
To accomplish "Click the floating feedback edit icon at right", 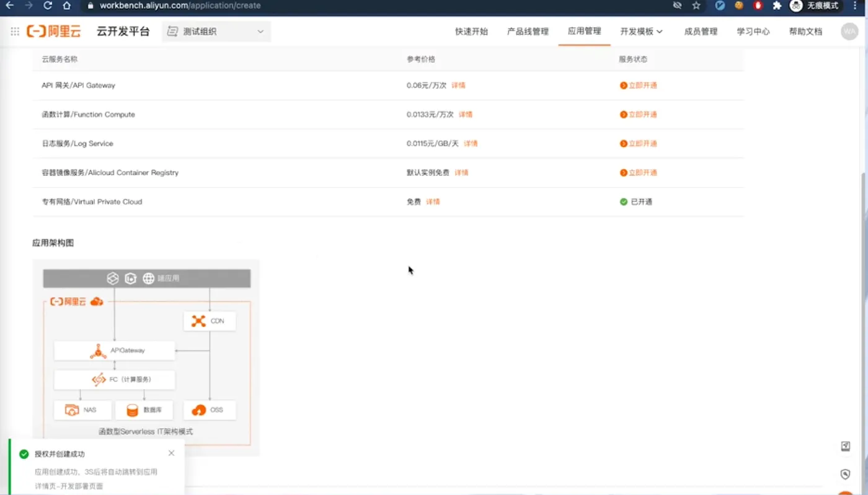I will [845, 447].
